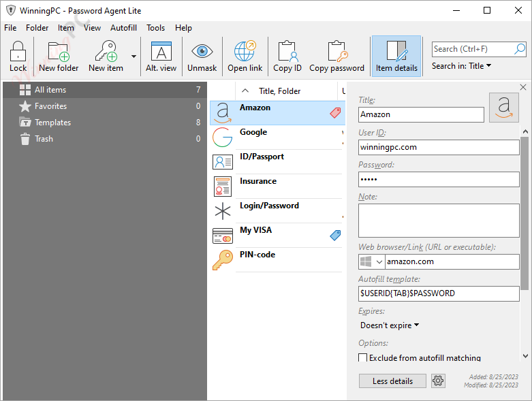Open the Item menu
Screen dimensions: 532x401
pyautogui.click(x=65, y=28)
